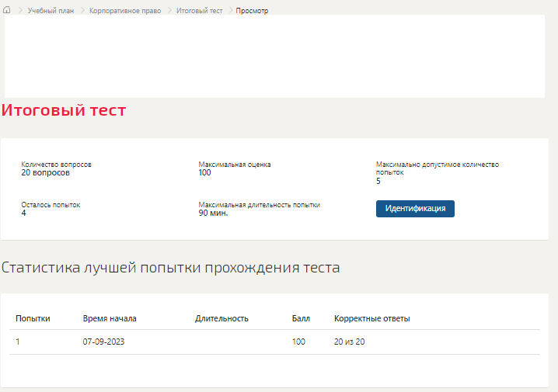The width and height of the screenshot is (558, 392).
Task: Open the Итоговый тест breadcrumb link
Action: [x=199, y=11]
